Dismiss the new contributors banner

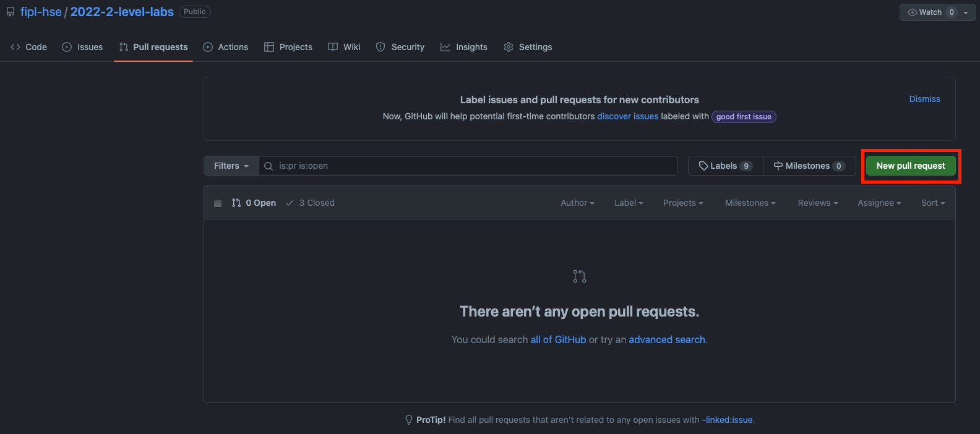coord(924,99)
